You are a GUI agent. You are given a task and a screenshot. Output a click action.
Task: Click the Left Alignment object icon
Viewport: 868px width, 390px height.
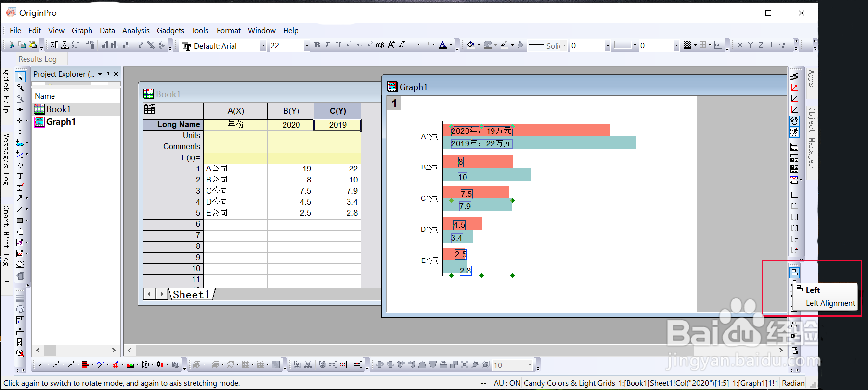pyautogui.click(x=794, y=273)
